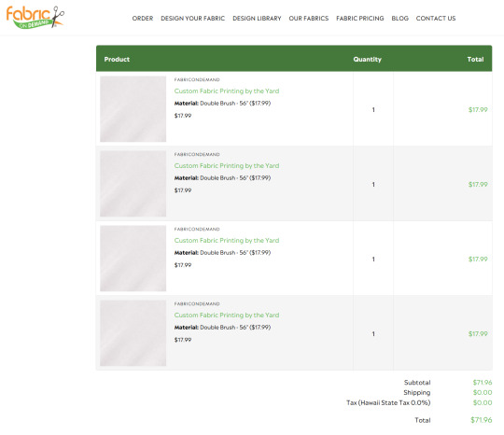Open FABRIC PRICING in the navigation

(x=359, y=19)
